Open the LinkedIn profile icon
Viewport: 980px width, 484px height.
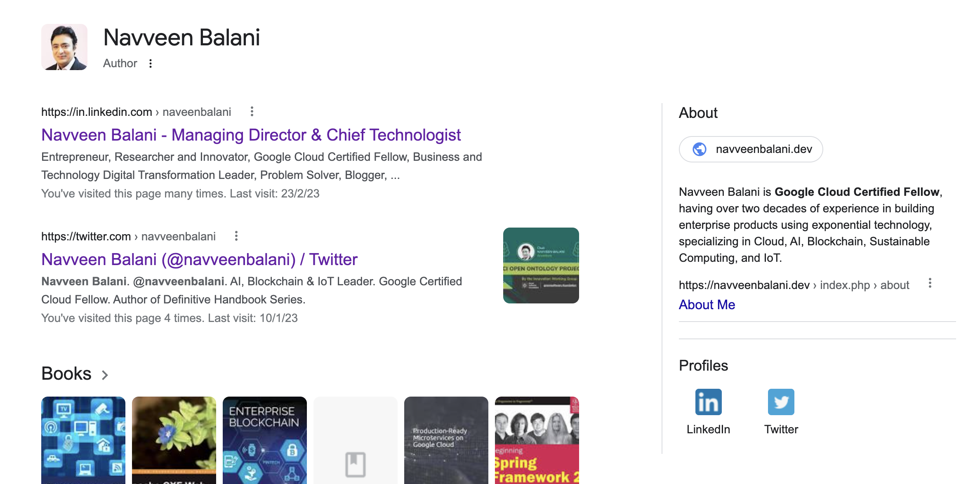[708, 402]
